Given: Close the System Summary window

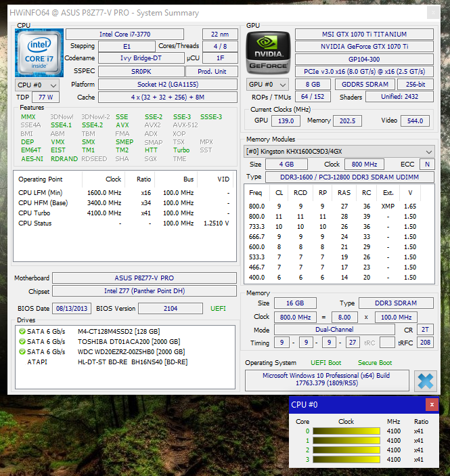Looking at the screenshot, I should [433, 13].
